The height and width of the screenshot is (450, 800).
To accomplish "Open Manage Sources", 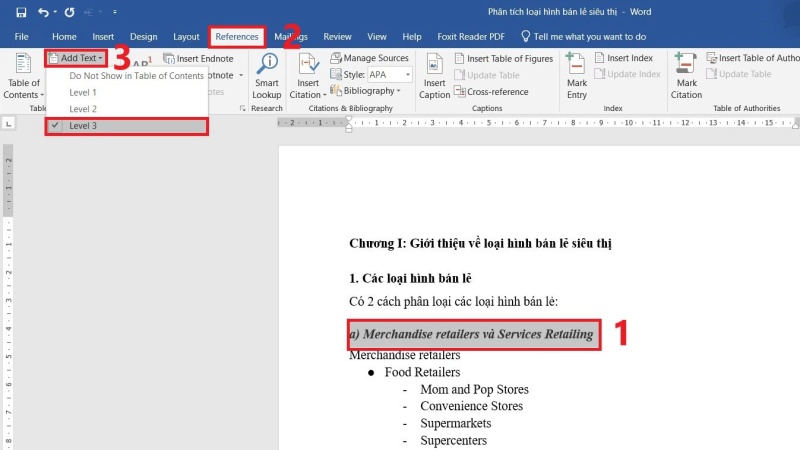I will tap(369, 58).
